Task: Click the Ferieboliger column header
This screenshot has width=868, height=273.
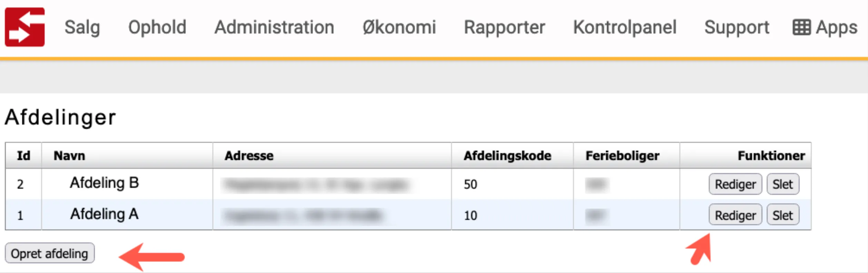Action: pyautogui.click(x=622, y=156)
